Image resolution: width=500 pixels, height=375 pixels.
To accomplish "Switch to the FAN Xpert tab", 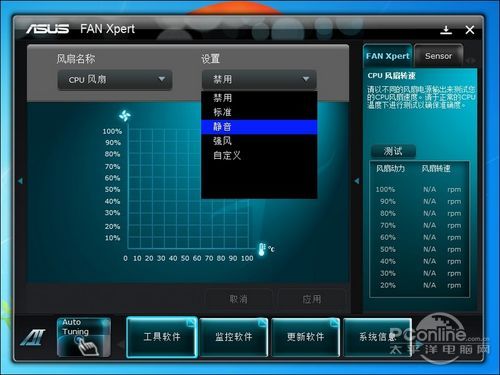I will click(387, 56).
